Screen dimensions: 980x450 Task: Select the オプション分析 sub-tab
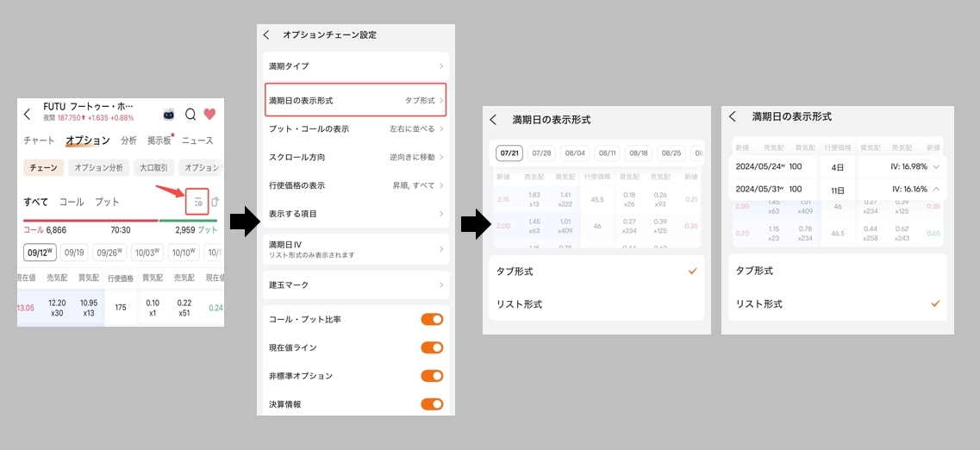pyautogui.click(x=97, y=168)
